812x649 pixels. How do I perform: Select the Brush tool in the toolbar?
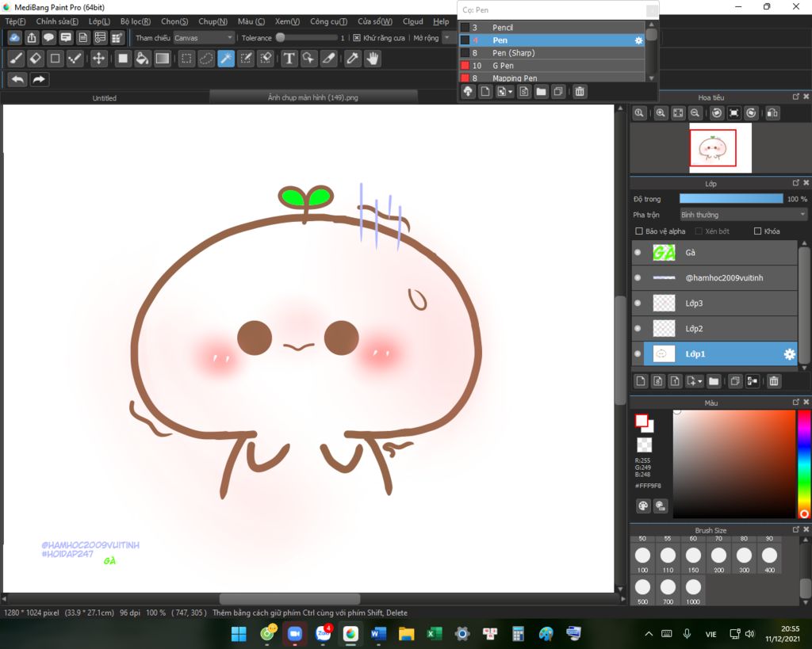click(x=16, y=59)
